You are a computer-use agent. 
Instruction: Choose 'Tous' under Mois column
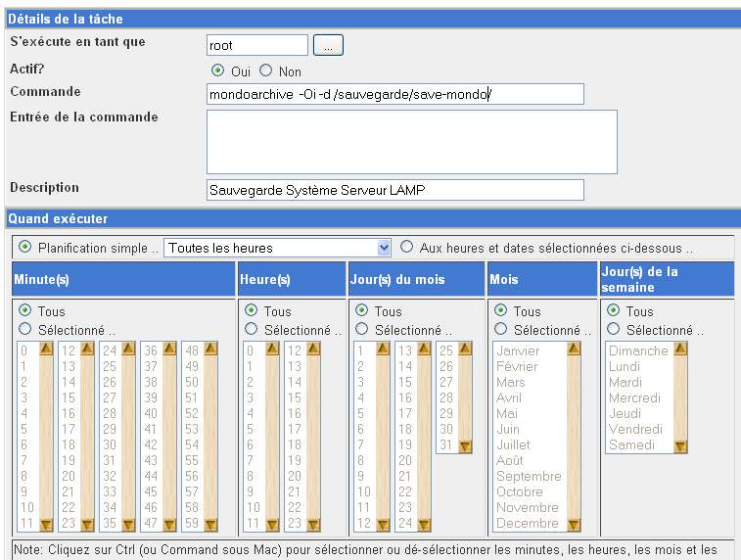pyautogui.click(x=500, y=311)
